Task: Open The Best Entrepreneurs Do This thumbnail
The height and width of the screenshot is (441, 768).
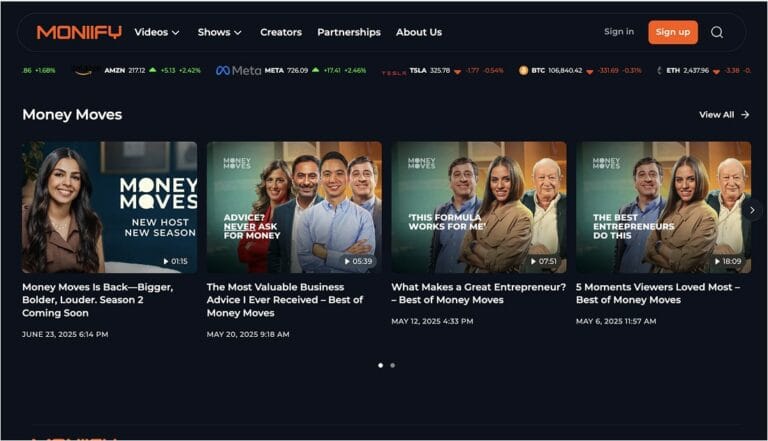Action: 664,207
